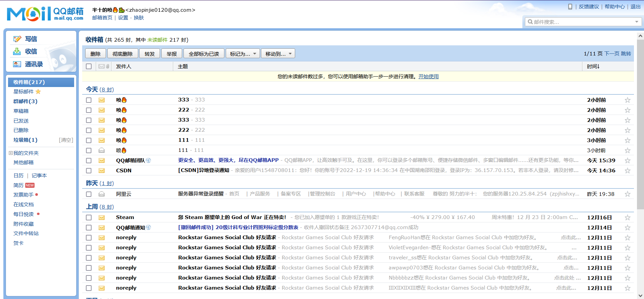Select the 阿里云 email checkbox
The height and width of the screenshot is (299, 644).
pos(89,194)
